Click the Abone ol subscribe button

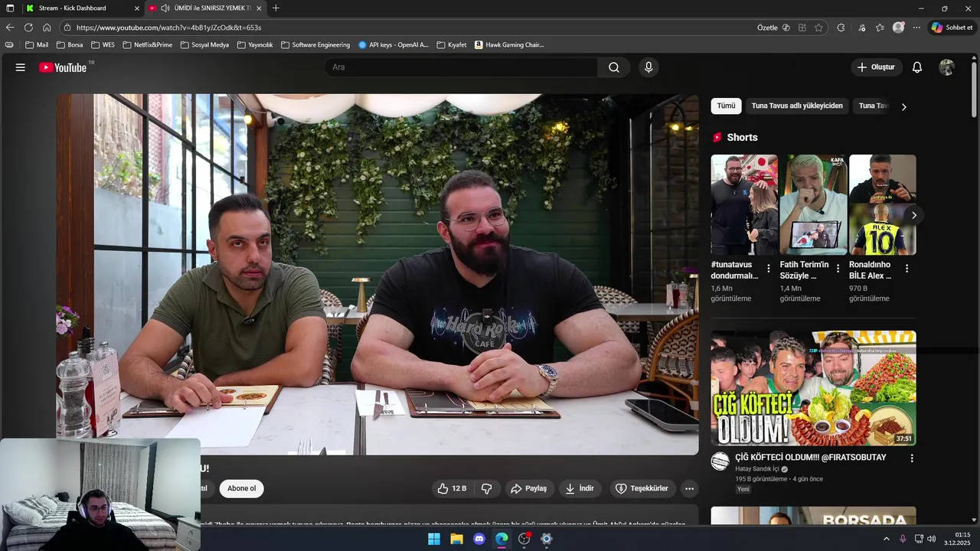[241, 488]
